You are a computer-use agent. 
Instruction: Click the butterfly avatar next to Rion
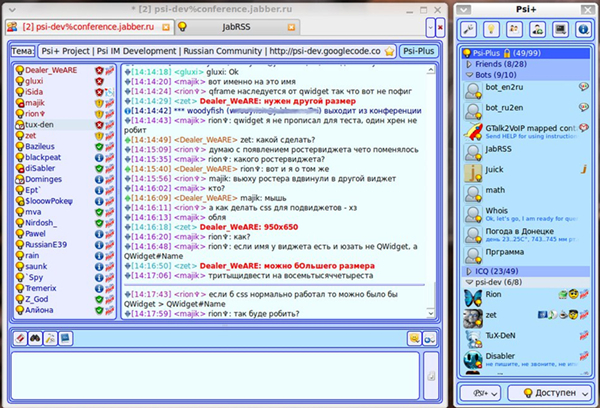pos(473,298)
